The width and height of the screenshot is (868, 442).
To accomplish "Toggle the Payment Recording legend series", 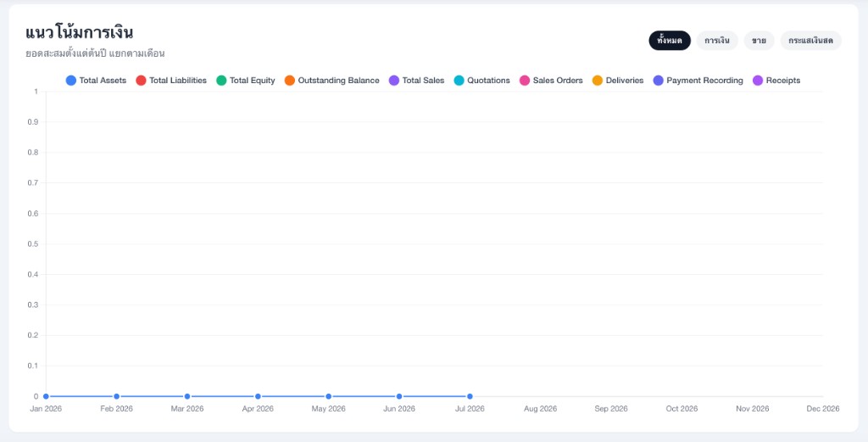I will tap(698, 81).
